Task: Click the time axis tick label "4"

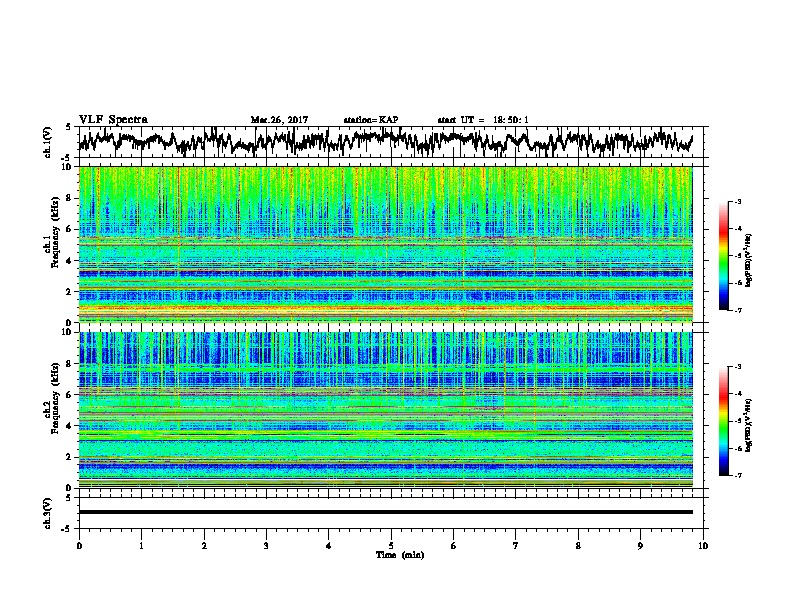Action: point(329,545)
